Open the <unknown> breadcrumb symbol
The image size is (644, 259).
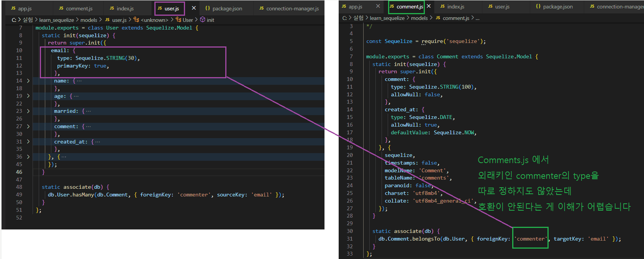point(154,20)
